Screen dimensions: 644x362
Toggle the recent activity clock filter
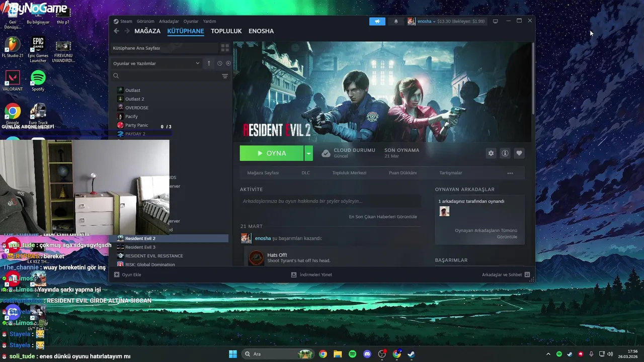click(220, 63)
